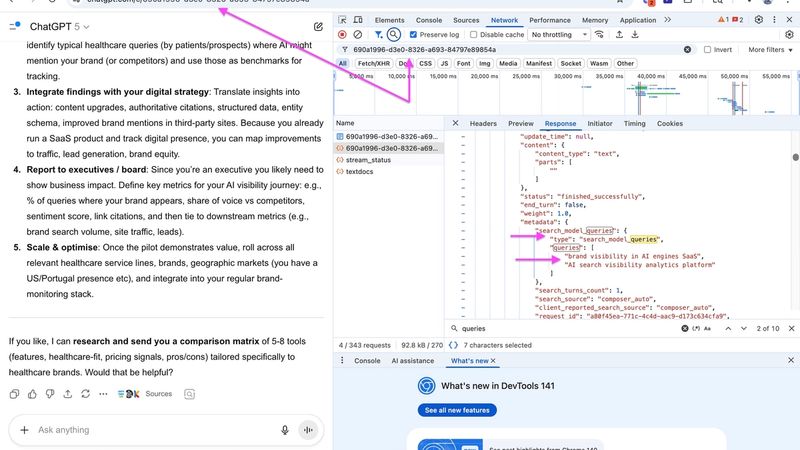Give the response a thumbs up
Screen dimensions: 800x450
(32, 394)
